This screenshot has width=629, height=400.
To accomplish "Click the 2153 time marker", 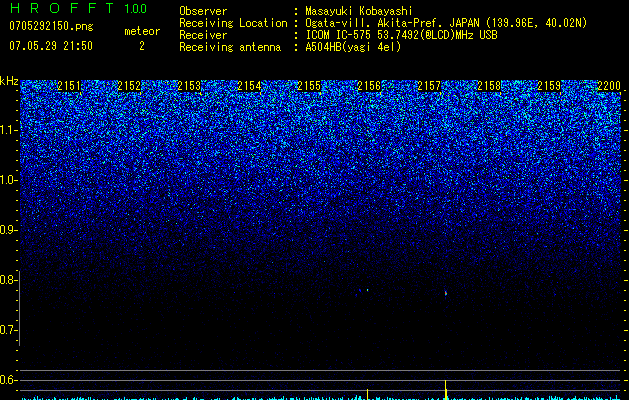I will click(x=189, y=86).
